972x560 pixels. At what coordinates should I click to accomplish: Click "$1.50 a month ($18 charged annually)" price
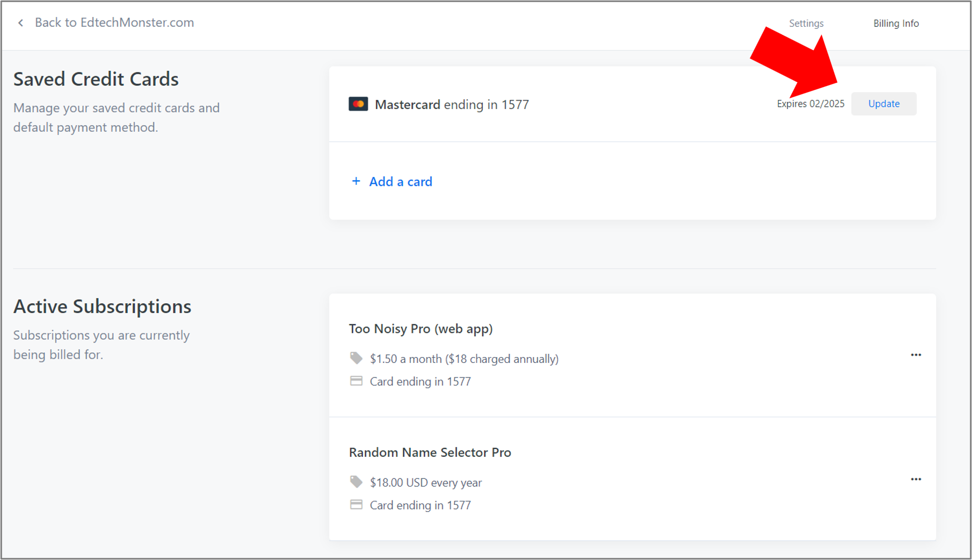point(464,359)
